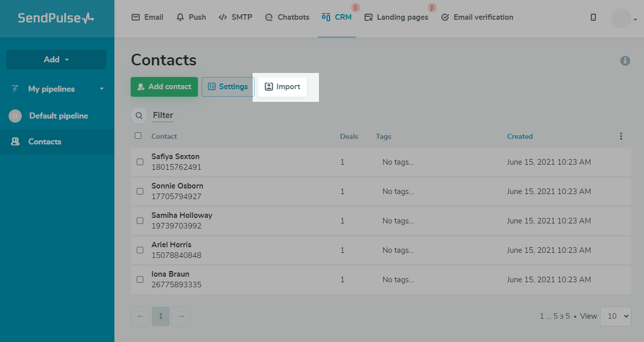This screenshot has height=342, width=644.
Task: Select page 1 in pagination
Action: click(x=160, y=316)
